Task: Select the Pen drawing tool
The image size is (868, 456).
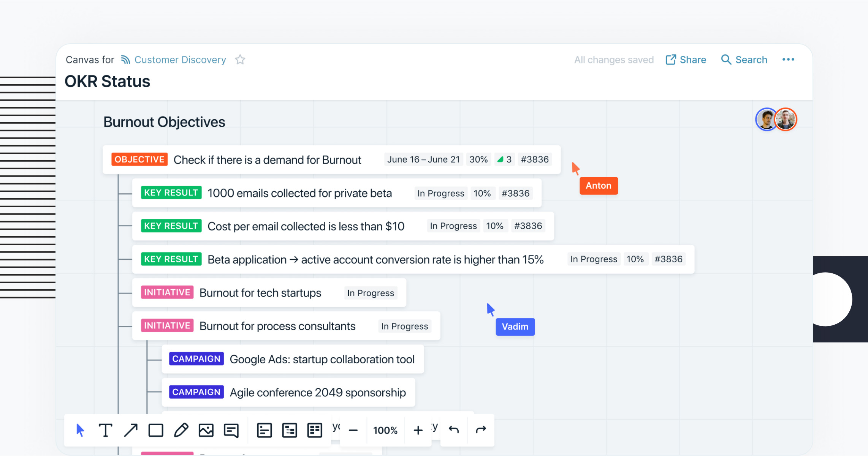Action: tap(181, 430)
